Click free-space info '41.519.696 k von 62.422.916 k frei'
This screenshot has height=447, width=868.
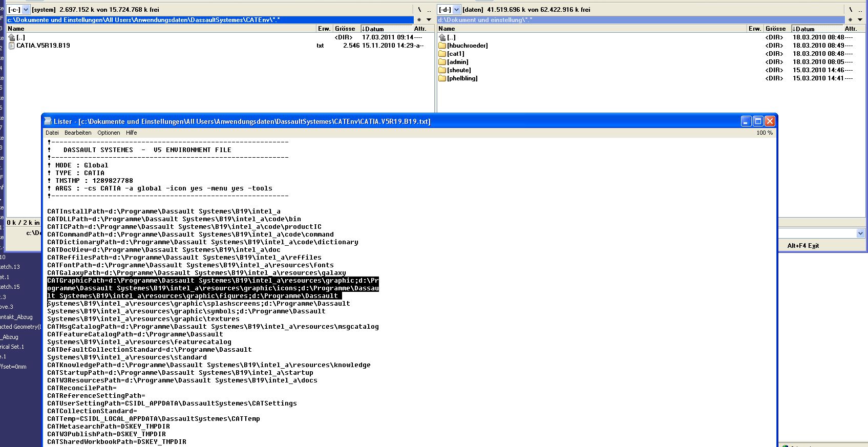pos(539,10)
